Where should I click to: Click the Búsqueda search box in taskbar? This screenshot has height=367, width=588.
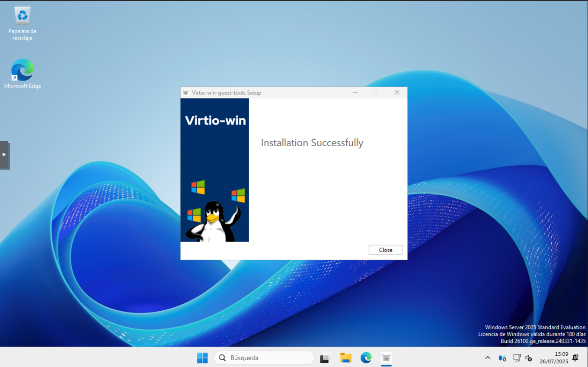264,358
